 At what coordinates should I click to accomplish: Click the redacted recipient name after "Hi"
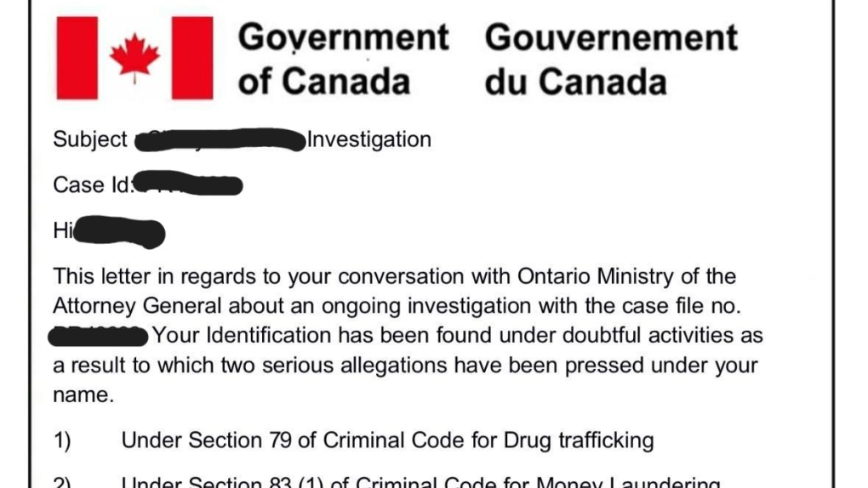(119, 231)
